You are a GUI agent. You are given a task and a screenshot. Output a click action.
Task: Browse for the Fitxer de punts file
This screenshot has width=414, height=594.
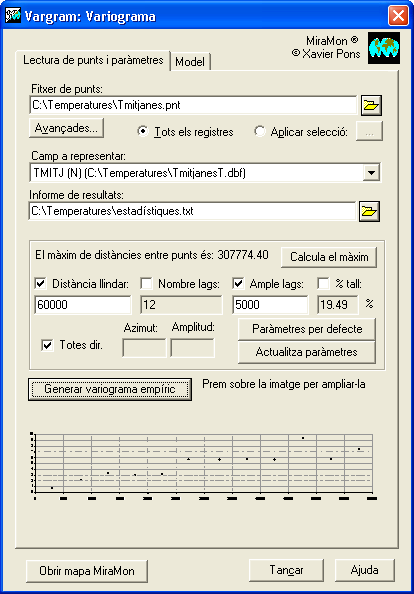[371, 105]
